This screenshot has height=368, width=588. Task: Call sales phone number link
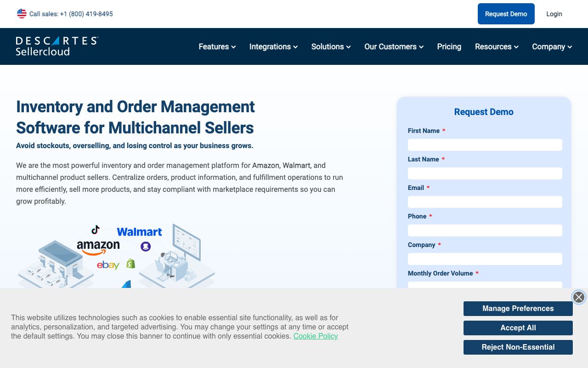tap(71, 14)
